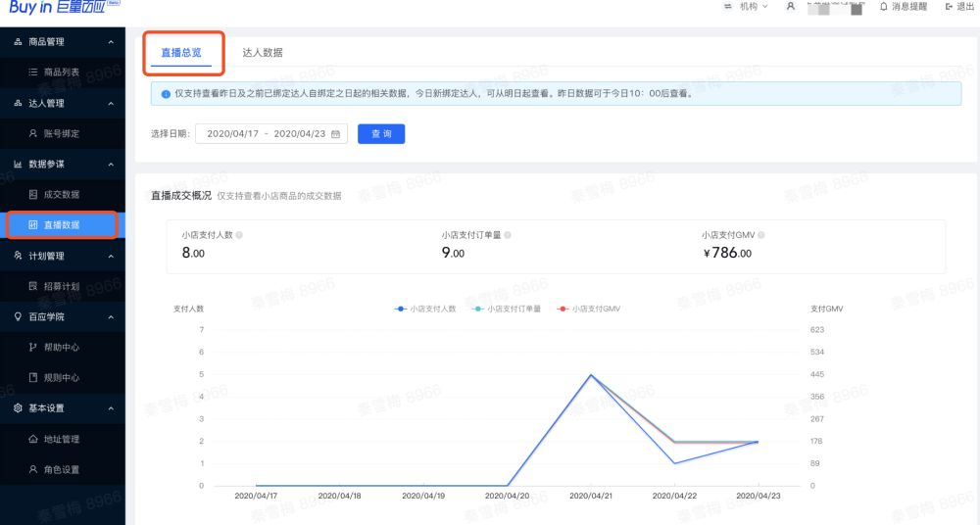Click the 查询 button
The height and width of the screenshot is (525, 980).
(x=381, y=134)
